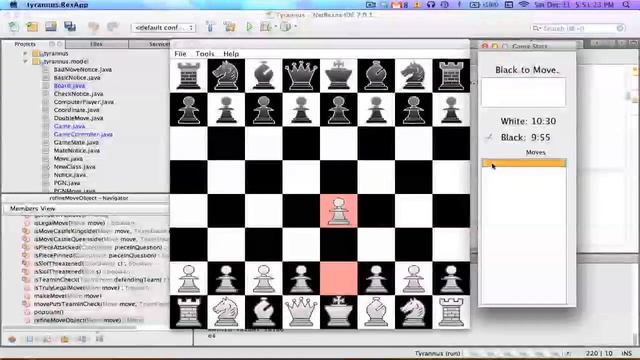Open Board.java in project tree
The width and height of the screenshot is (640, 360).
pos(69,86)
